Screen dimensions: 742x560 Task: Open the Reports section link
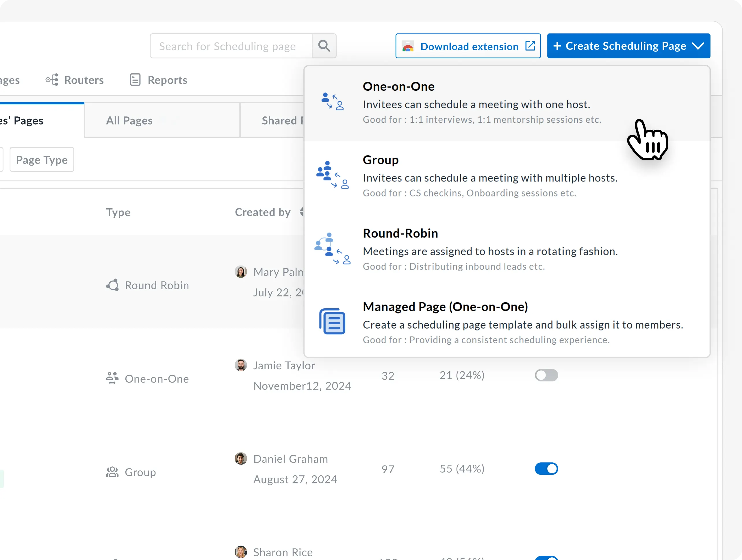coord(167,80)
